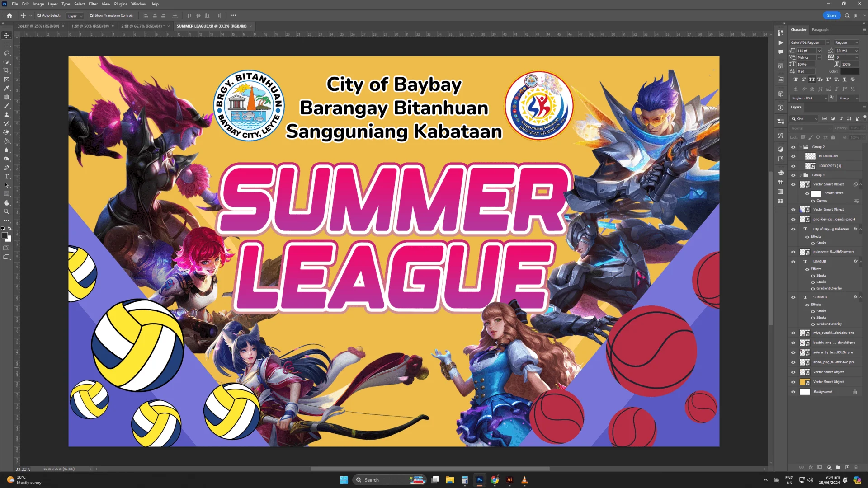Select the Path Selection tool
This screenshot has width=868, height=488.
[6, 185]
